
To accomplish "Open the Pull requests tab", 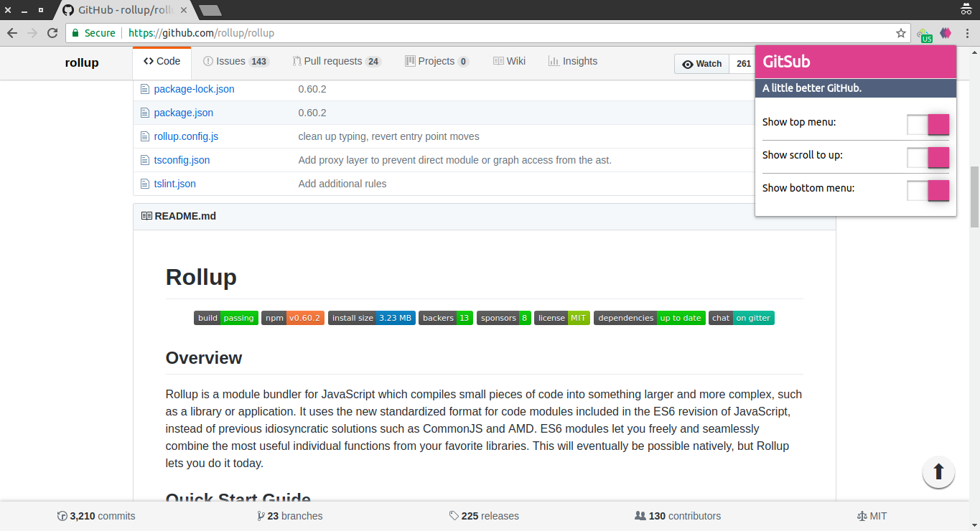I will (x=337, y=62).
